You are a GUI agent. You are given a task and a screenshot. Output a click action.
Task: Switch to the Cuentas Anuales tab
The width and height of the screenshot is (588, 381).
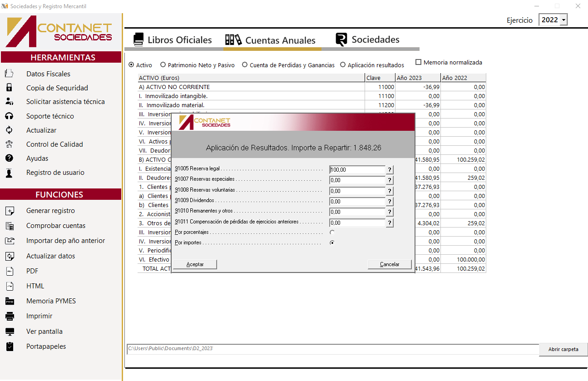pos(270,40)
